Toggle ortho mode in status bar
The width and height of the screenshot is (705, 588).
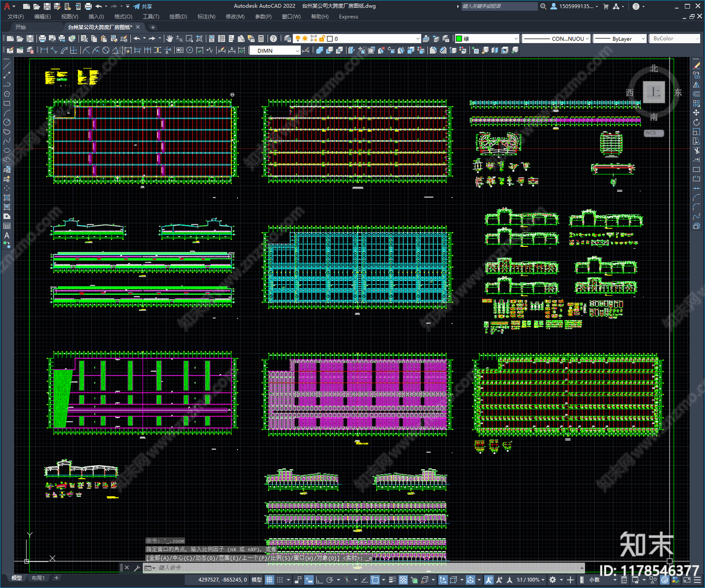[x=319, y=580]
